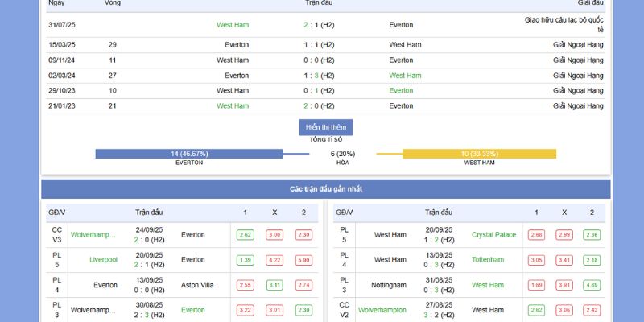Viewport: 644px width, 322px height.
Task: Click odds 3.05 box
Action: tap(536, 260)
